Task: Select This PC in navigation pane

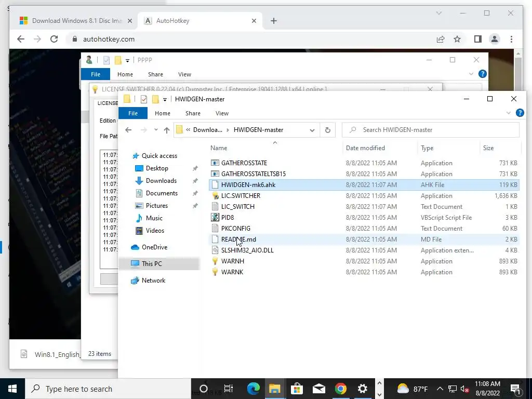Action: click(152, 263)
